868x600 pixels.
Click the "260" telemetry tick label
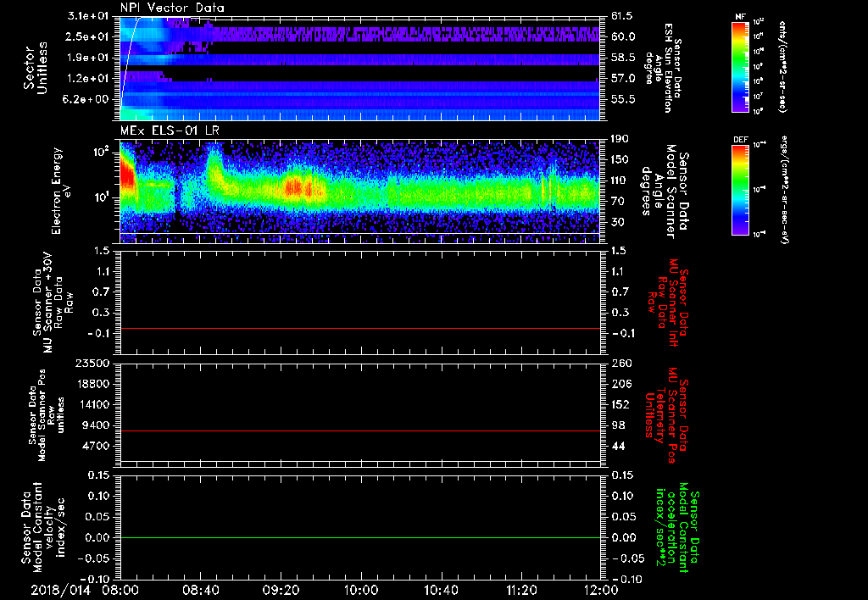[x=620, y=363]
